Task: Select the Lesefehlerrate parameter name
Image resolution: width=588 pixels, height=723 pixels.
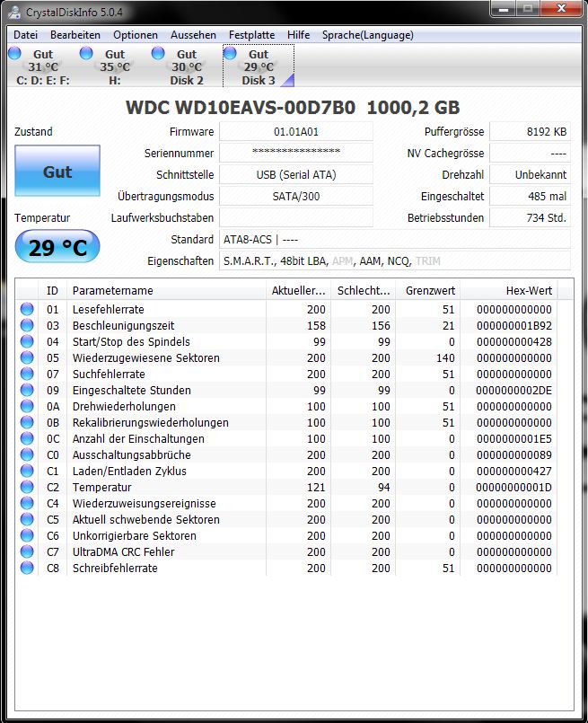Action: coord(109,309)
